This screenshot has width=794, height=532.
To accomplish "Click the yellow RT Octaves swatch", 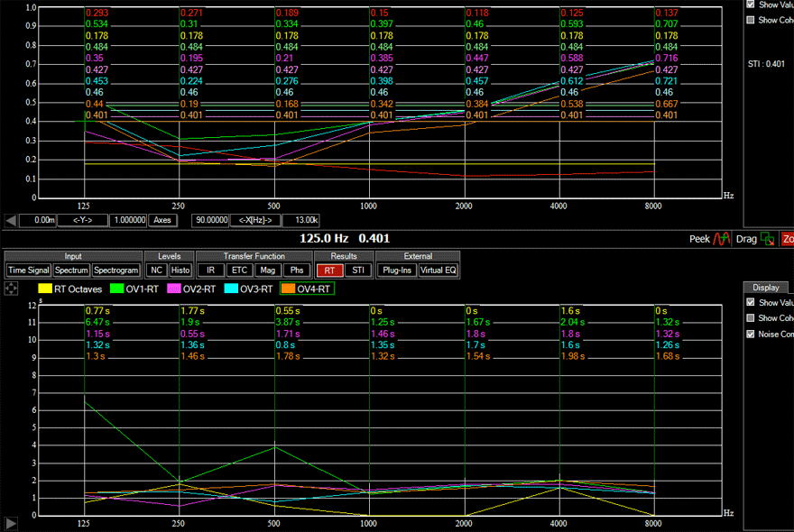I will click(x=45, y=289).
